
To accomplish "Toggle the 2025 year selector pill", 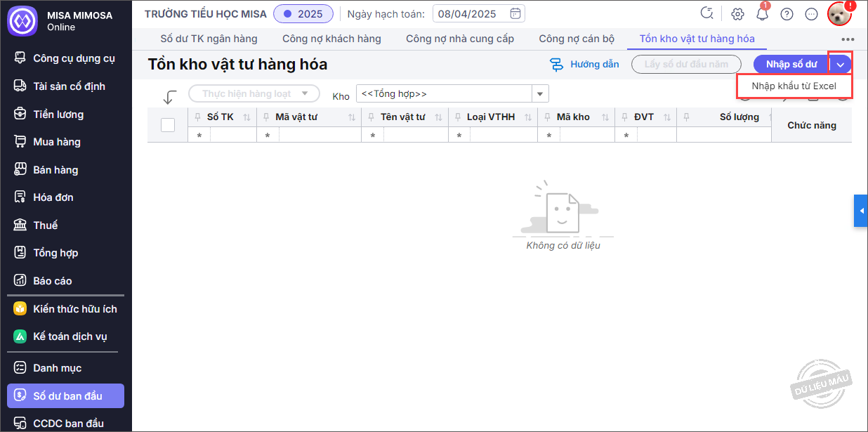I will (x=303, y=13).
